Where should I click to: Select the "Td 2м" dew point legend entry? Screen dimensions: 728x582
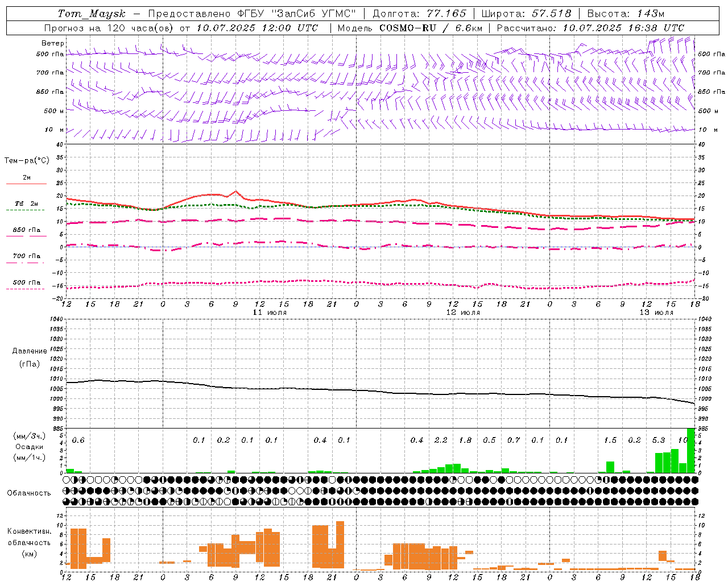click(x=26, y=203)
